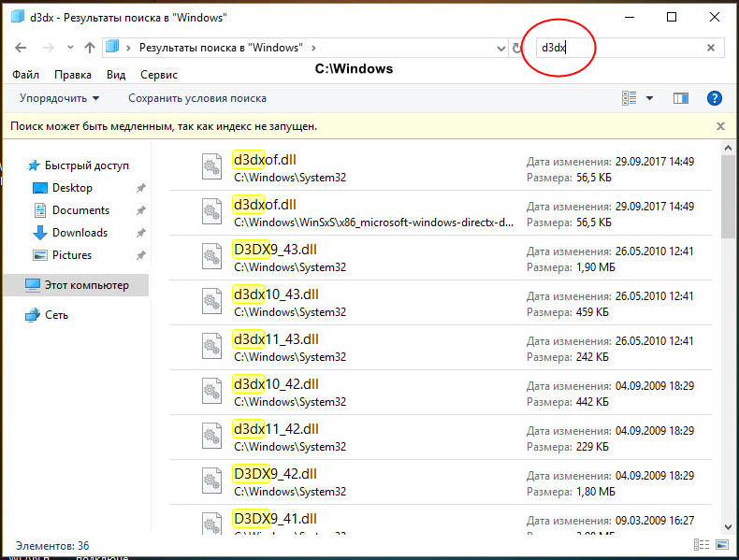Screen dimensions: 739x560
Task: Open Downloads in quick access
Action: [x=80, y=232]
